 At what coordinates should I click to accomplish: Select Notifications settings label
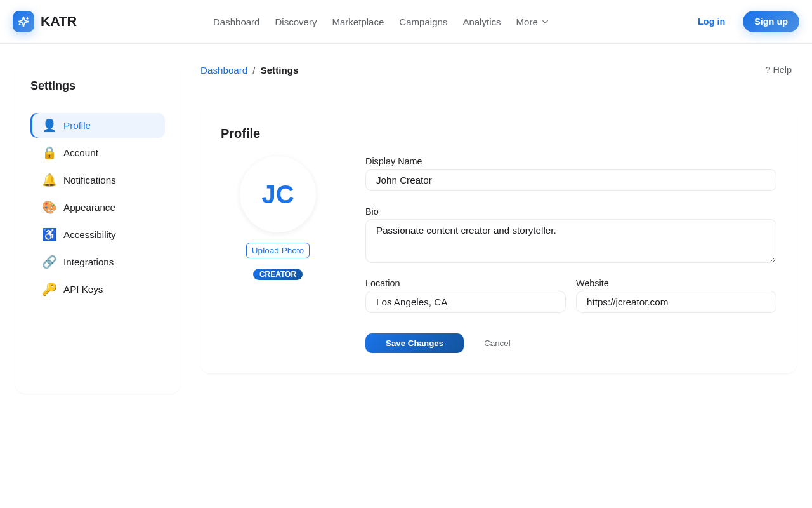[x=89, y=180]
